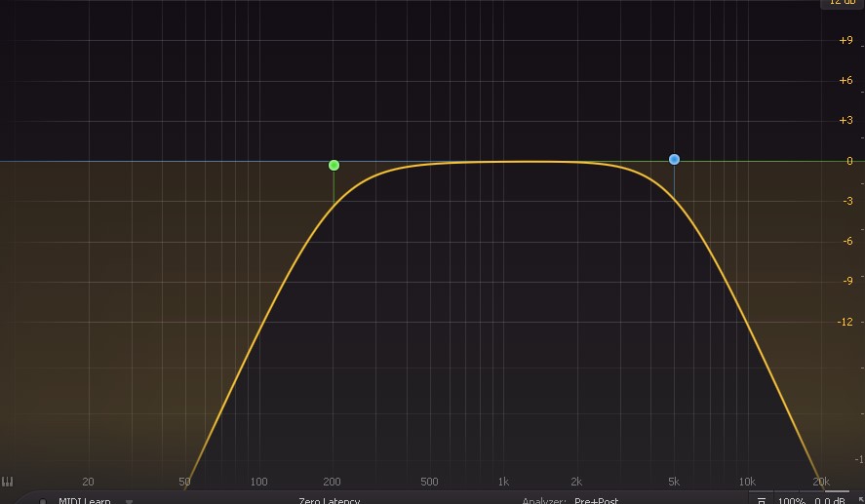The image size is (865, 504).
Task: Click the -6 dB scale label
Action: point(847,241)
